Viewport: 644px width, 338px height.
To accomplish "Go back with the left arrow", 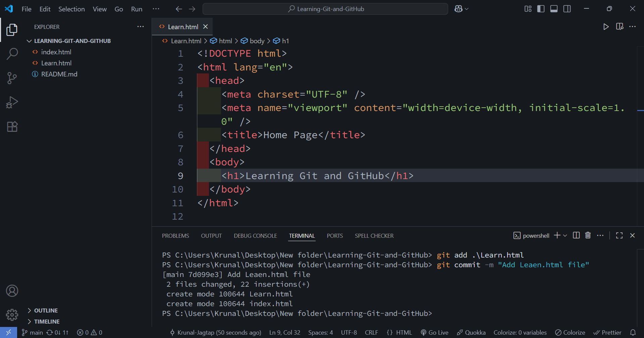I will [179, 9].
